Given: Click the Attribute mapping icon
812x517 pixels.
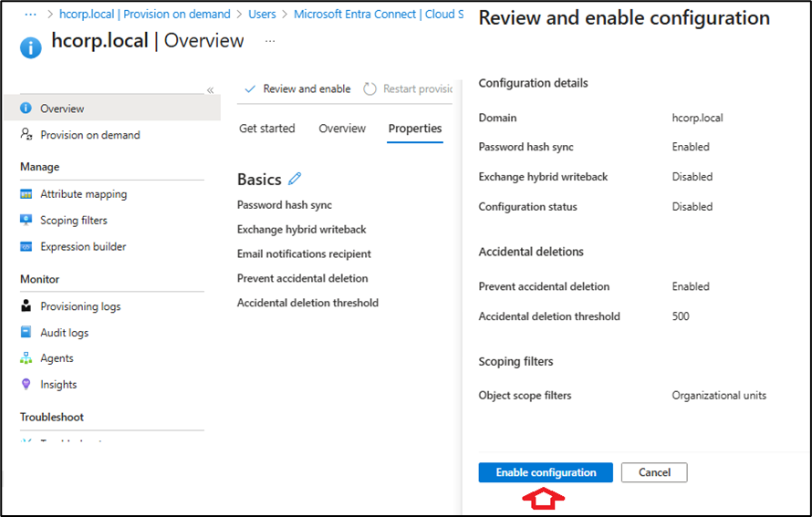Looking at the screenshot, I should (26, 194).
